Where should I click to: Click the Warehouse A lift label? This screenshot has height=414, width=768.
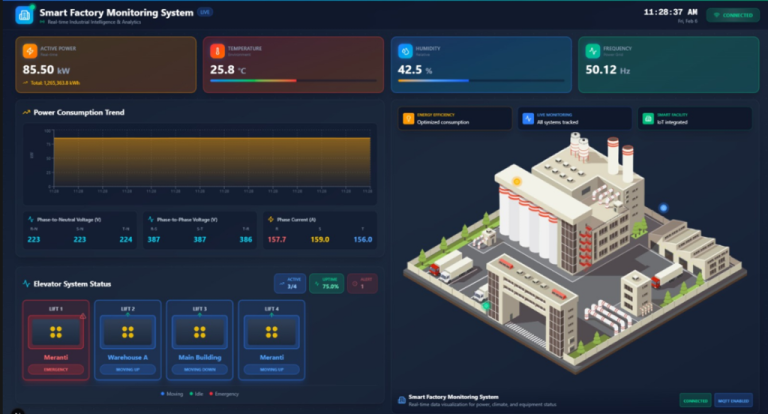click(128, 357)
